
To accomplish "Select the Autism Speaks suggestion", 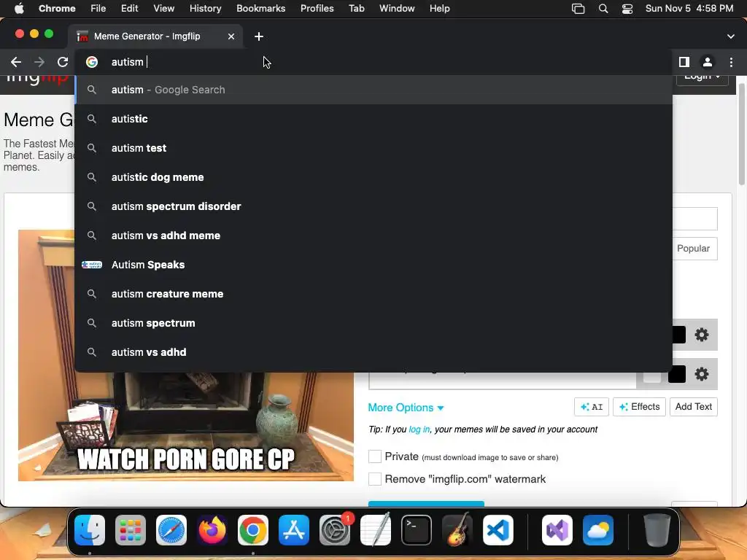I will click(x=374, y=265).
